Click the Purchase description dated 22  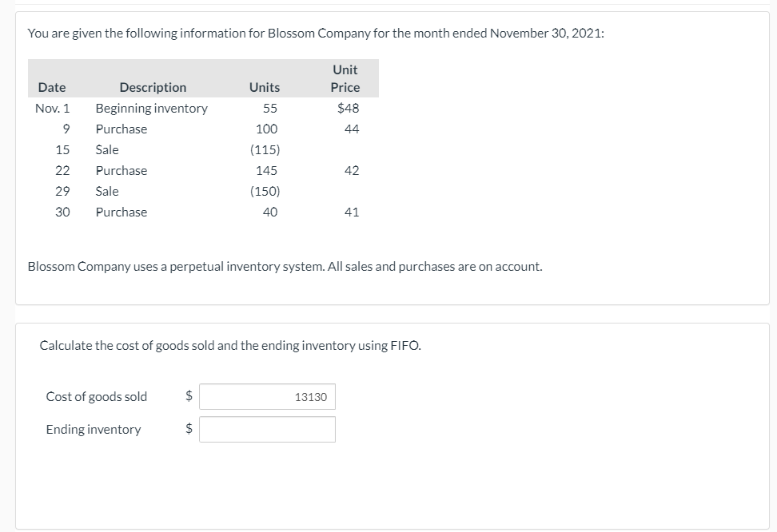click(122, 170)
